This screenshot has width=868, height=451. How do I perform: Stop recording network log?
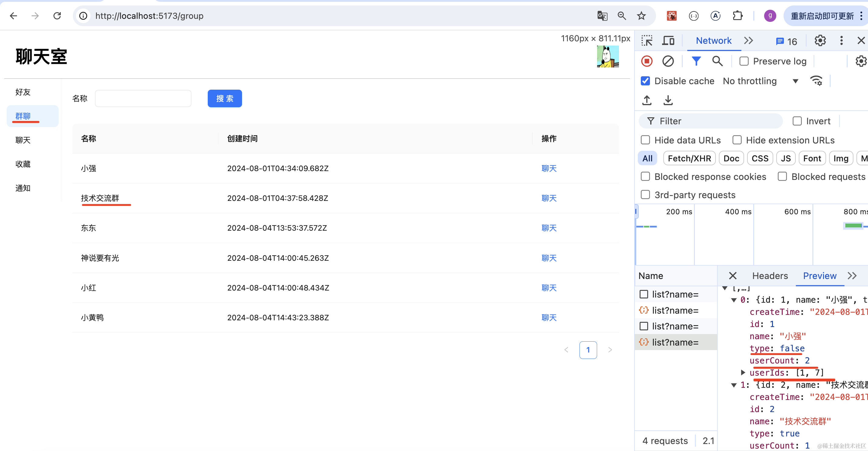click(x=647, y=61)
